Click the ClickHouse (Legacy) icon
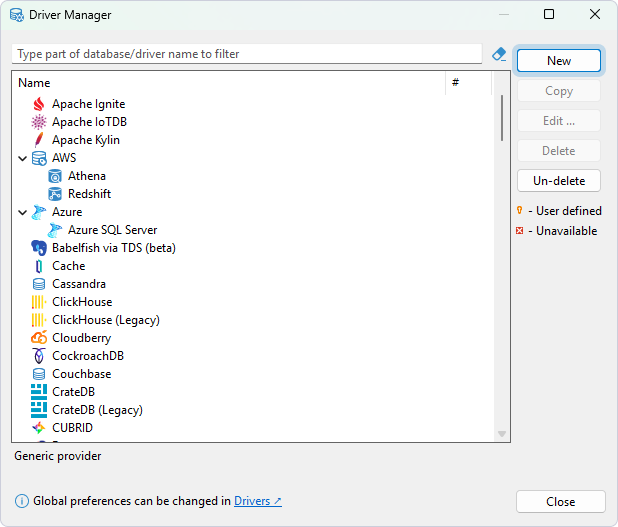618x527 pixels. pos(39,320)
